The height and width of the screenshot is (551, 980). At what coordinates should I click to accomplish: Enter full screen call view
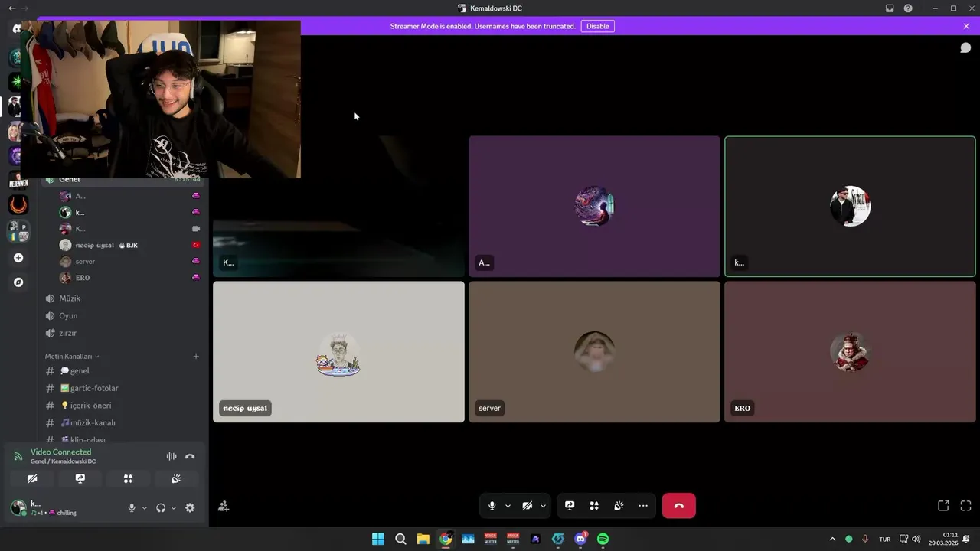coord(965,506)
